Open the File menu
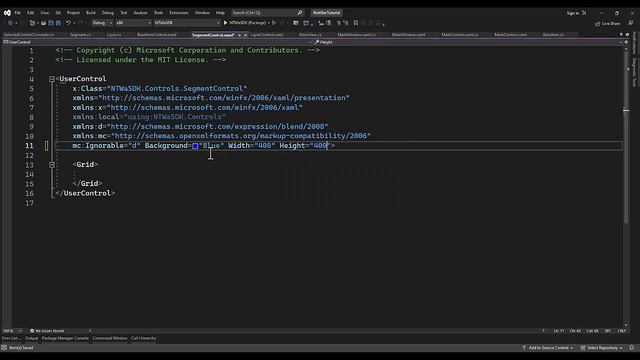The image size is (640, 360). click(x=18, y=13)
